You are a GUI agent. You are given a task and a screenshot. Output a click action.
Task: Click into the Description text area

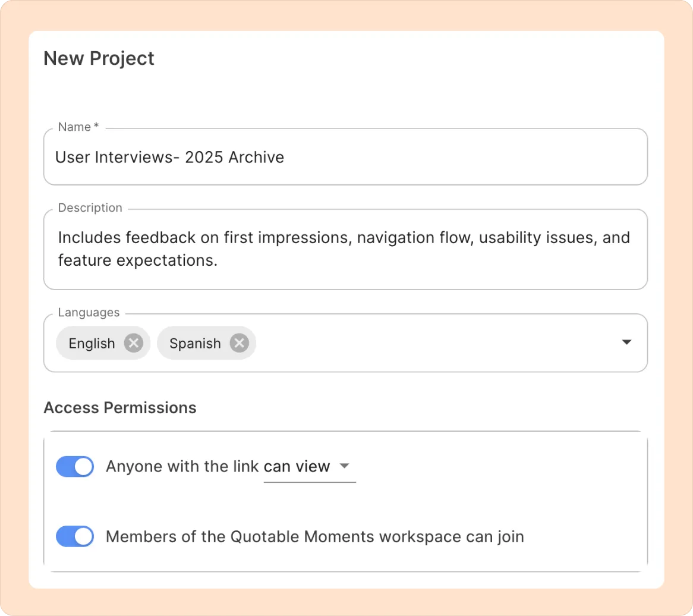point(345,249)
